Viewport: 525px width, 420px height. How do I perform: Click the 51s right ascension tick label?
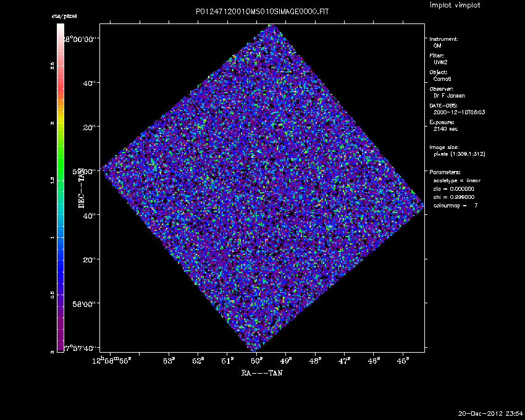point(227,361)
